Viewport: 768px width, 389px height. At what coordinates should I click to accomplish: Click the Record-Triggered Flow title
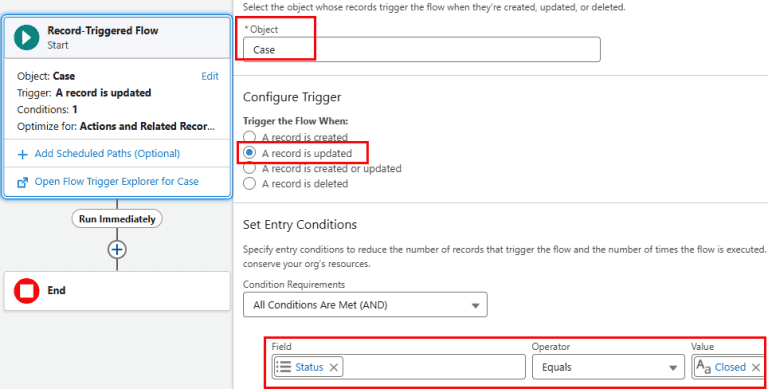point(103,31)
